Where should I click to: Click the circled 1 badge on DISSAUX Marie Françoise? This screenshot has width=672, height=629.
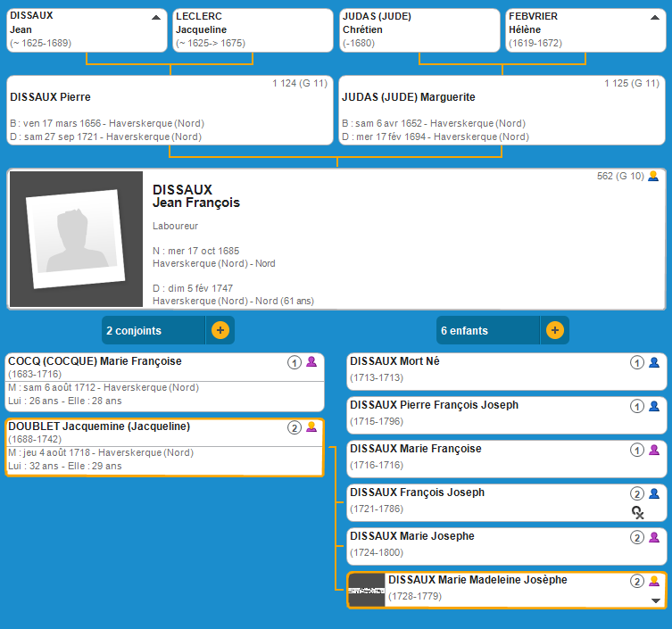pyautogui.click(x=637, y=450)
